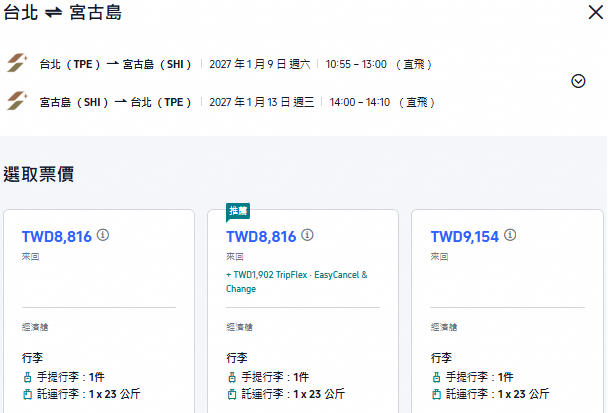Click 台北（TPE）→ 宮古島（SHI）route text
This screenshot has width=608, height=413.
pyautogui.click(x=116, y=64)
